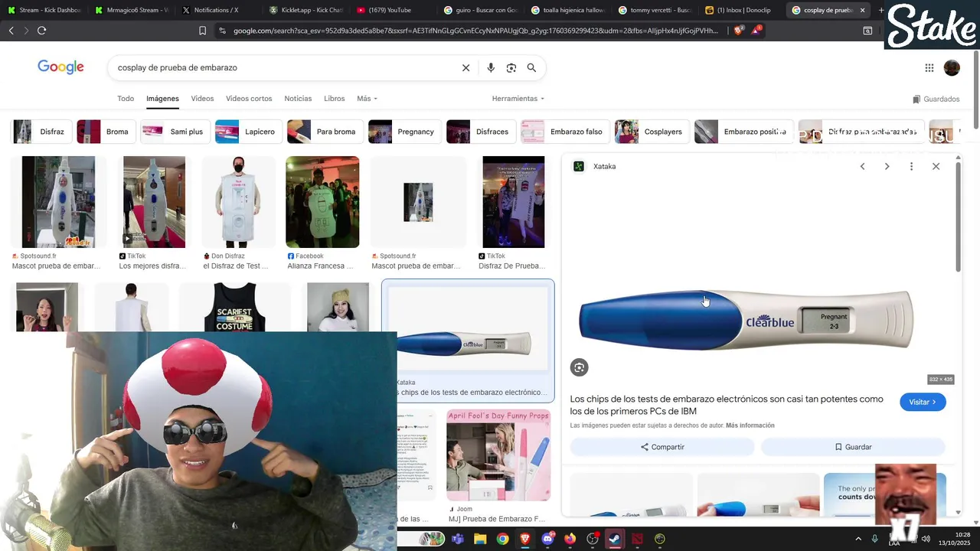Open the volume control in system tray

(x=926, y=539)
